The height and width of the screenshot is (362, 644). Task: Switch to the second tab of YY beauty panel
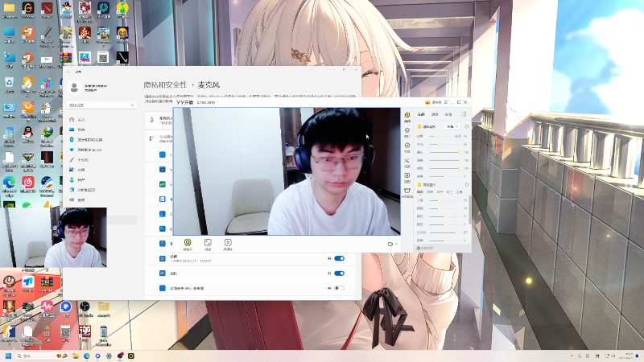[x=435, y=114]
